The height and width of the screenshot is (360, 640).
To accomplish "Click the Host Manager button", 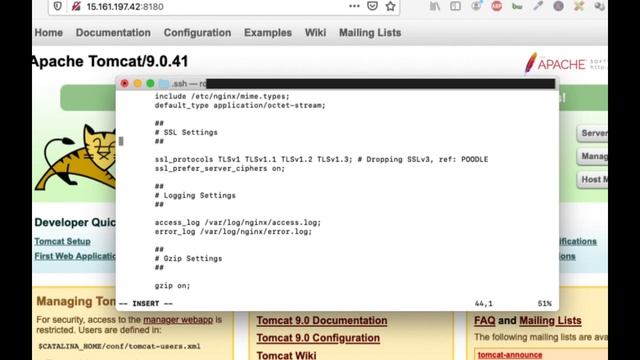I will 592,180.
